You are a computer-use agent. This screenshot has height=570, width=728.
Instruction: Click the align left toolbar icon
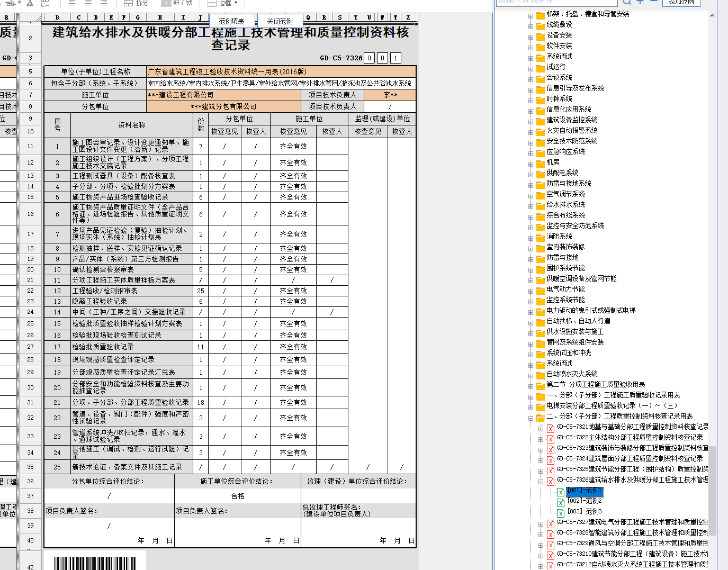73,3
